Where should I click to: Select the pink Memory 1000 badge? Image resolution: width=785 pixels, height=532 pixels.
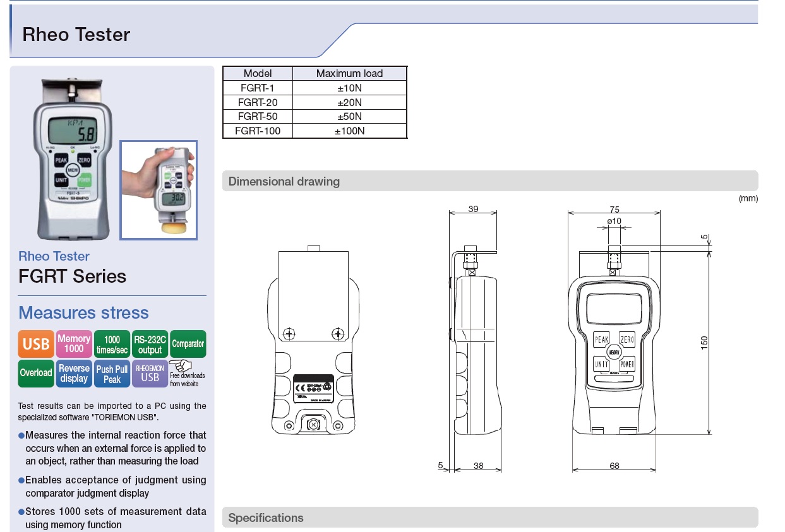[x=74, y=344]
